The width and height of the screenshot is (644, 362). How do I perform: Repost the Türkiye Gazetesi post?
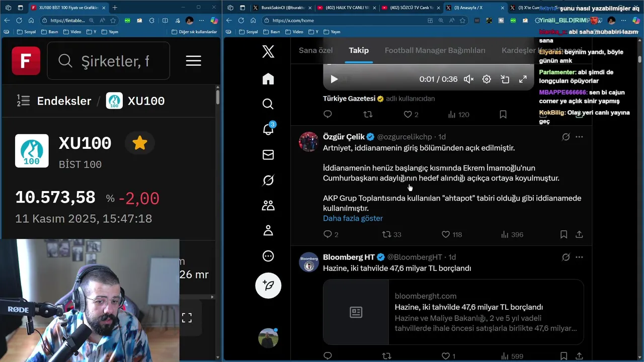tap(368, 115)
